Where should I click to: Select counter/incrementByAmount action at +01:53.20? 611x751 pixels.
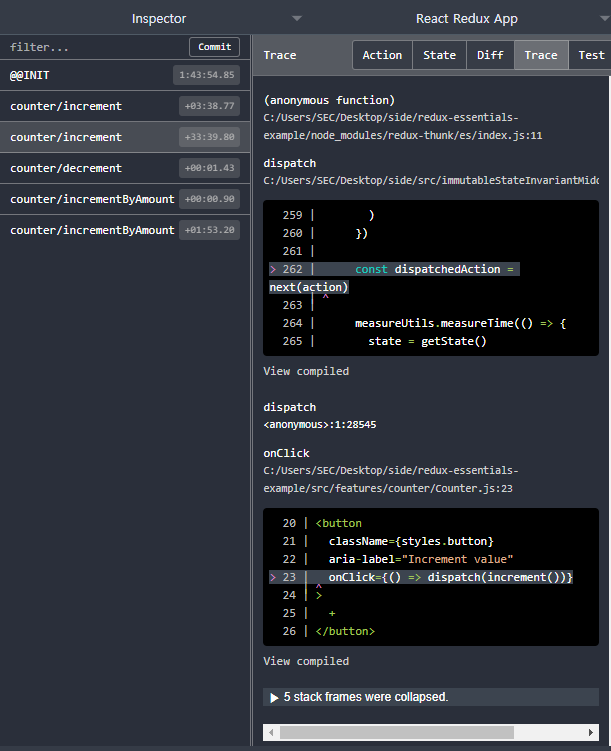coord(125,230)
